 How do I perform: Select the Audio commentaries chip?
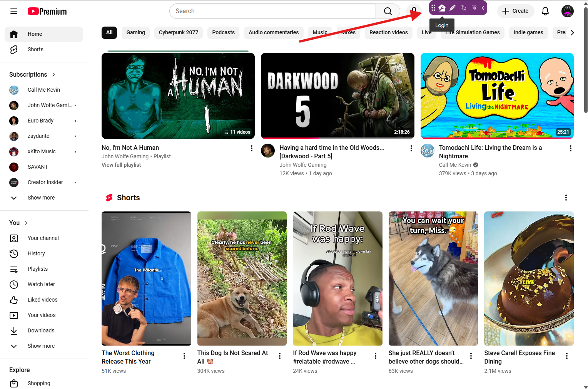274,32
